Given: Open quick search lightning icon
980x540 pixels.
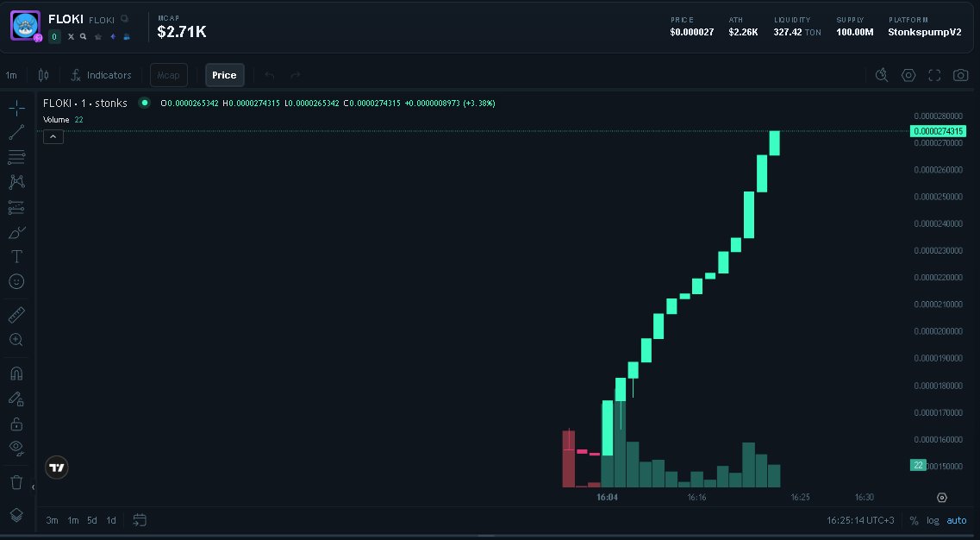Looking at the screenshot, I should 882,75.
